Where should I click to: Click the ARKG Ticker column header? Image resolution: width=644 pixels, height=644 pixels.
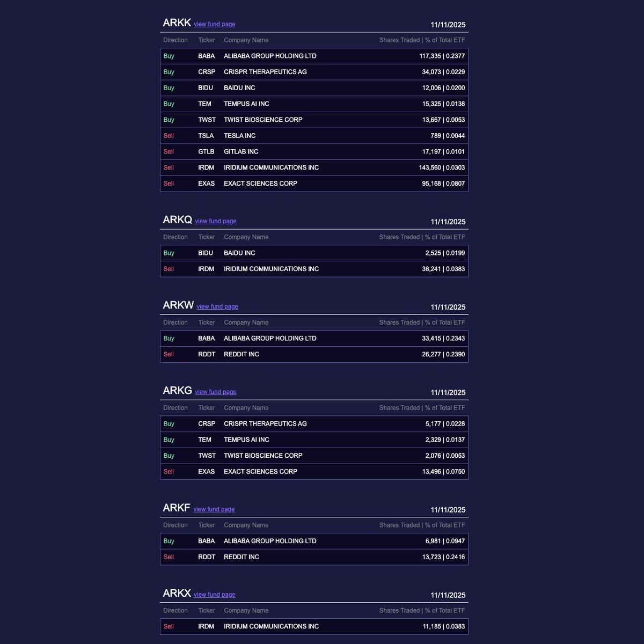[x=206, y=408]
